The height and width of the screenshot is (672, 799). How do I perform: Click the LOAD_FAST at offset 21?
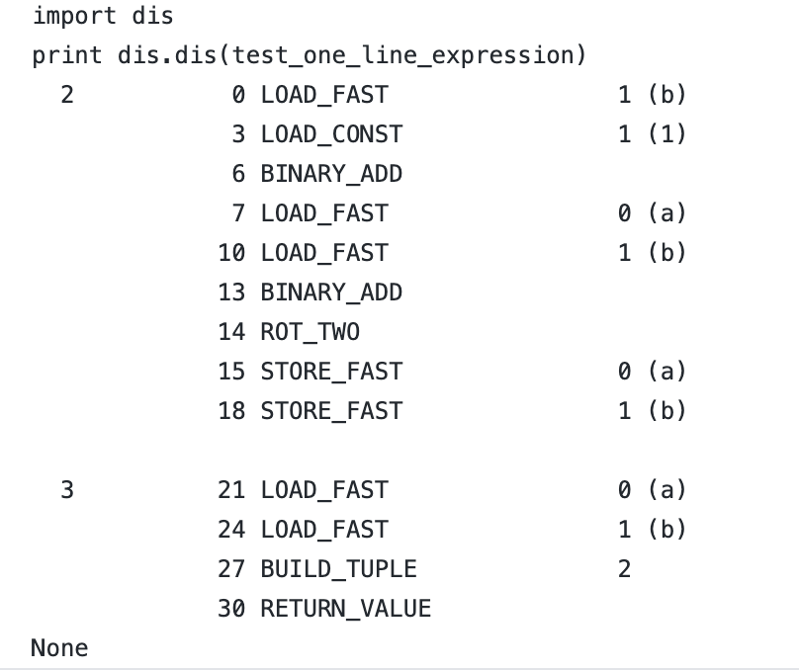pos(324,490)
